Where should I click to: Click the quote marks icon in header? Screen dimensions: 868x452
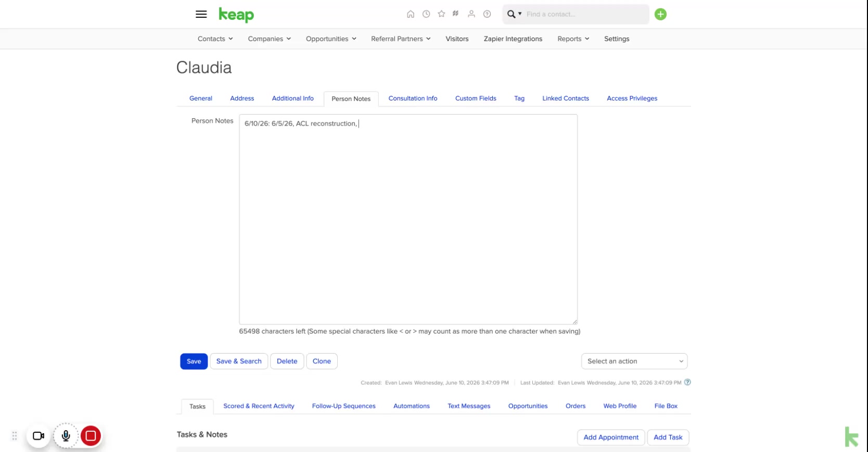click(456, 14)
